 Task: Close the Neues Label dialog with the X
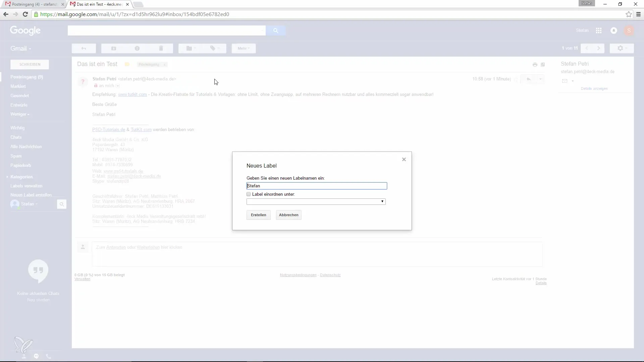pyautogui.click(x=404, y=160)
